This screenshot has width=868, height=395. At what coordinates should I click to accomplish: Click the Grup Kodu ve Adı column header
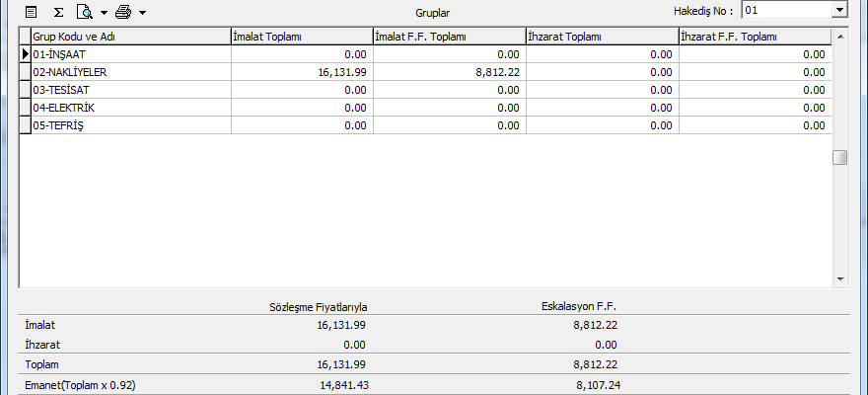130,37
